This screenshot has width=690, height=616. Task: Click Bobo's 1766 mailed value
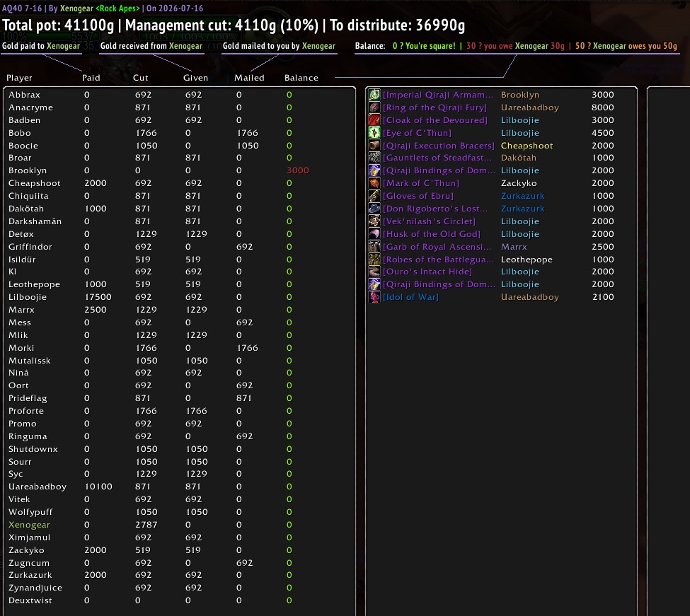(247, 133)
